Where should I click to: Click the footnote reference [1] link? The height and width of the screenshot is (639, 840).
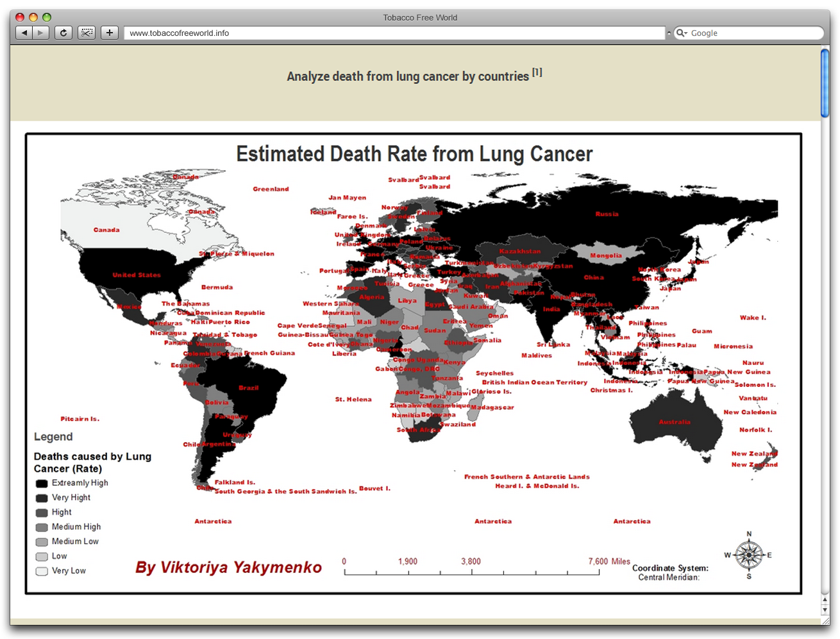537,72
